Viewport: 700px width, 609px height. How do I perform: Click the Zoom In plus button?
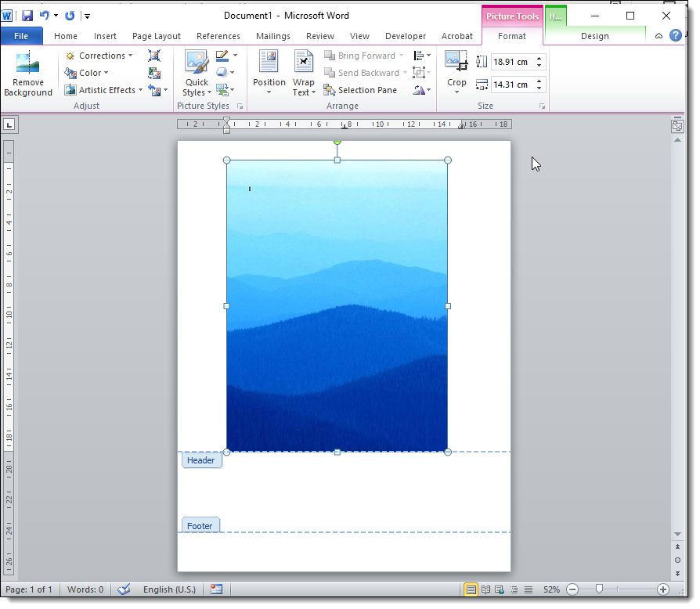point(662,589)
